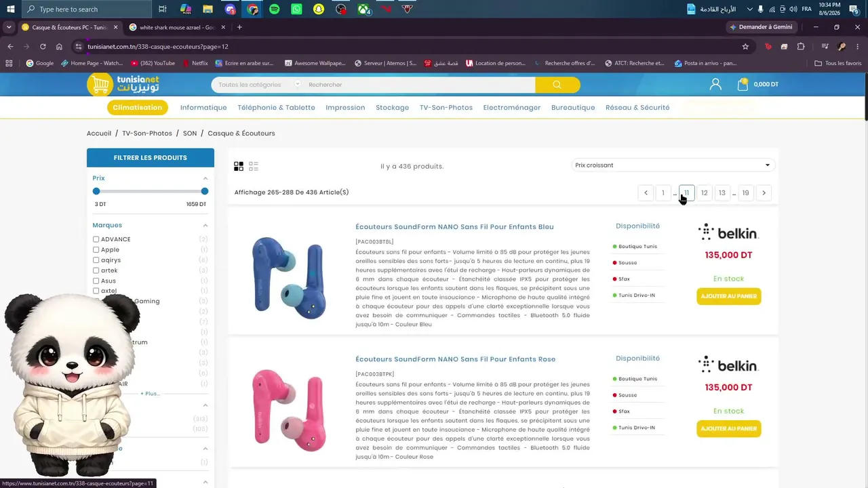The image size is (868, 488).
Task: Open the media controls icon in Chrome
Action: pyautogui.click(x=825, y=47)
